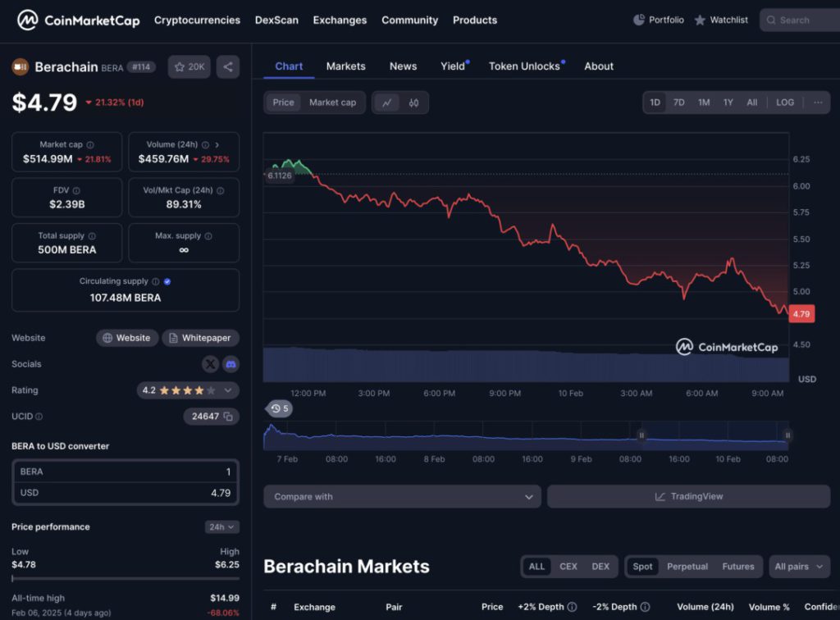Switch to the Token Unlocks tab
This screenshot has width=840, height=620.
tap(524, 66)
